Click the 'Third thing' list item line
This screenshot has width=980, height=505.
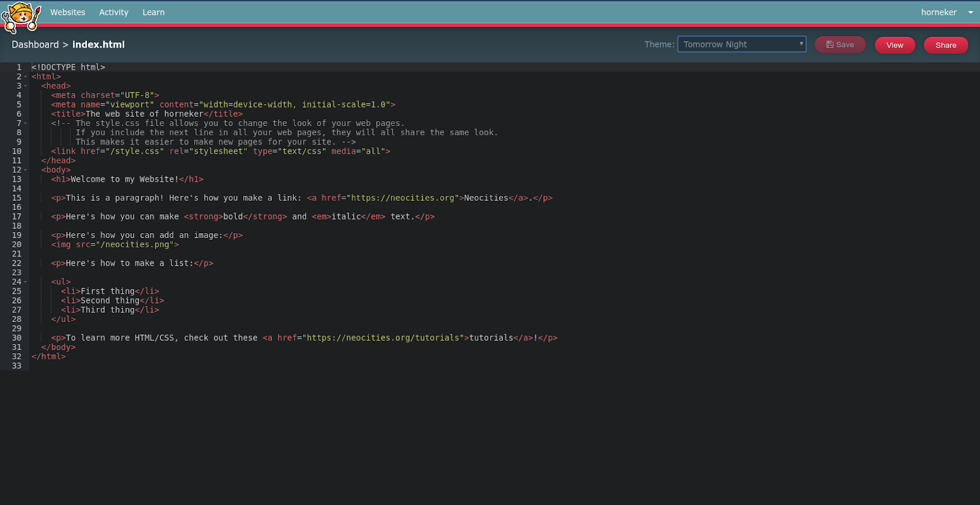click(110, 310)
